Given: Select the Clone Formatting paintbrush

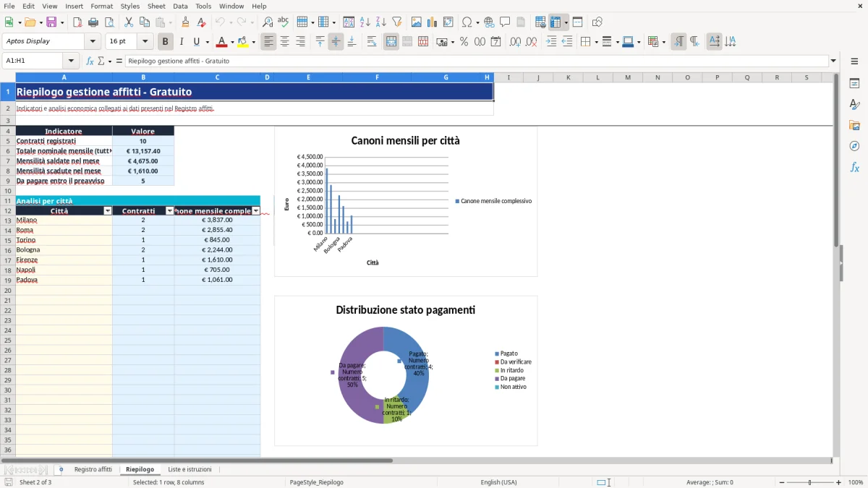Looking at the screenshot, I should [186, 22].
